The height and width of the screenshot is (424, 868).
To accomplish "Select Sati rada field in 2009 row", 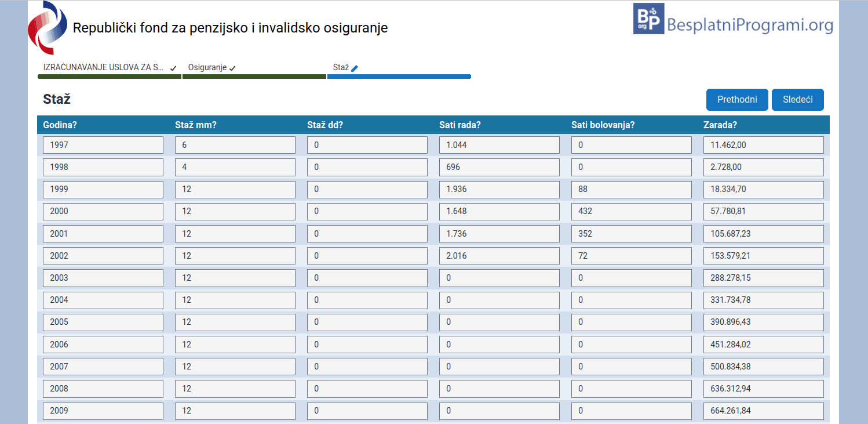I will 499,411.
